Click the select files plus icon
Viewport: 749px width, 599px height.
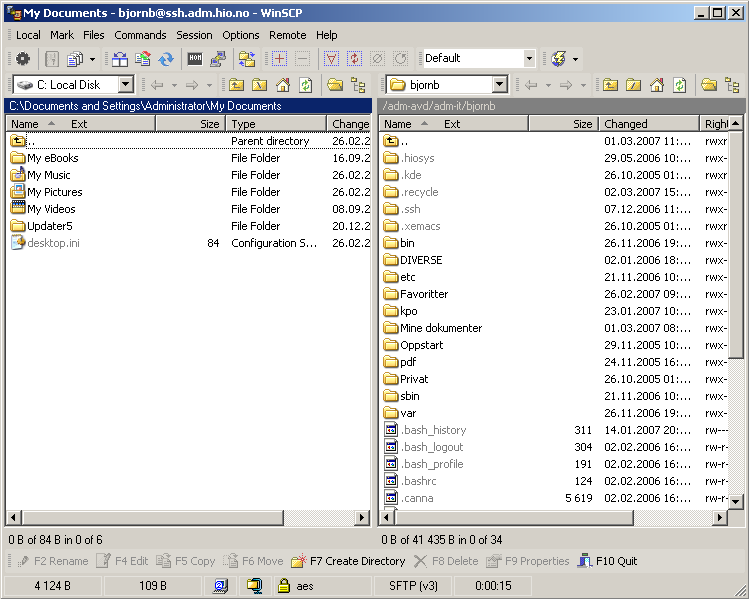(x=279, y=59)
